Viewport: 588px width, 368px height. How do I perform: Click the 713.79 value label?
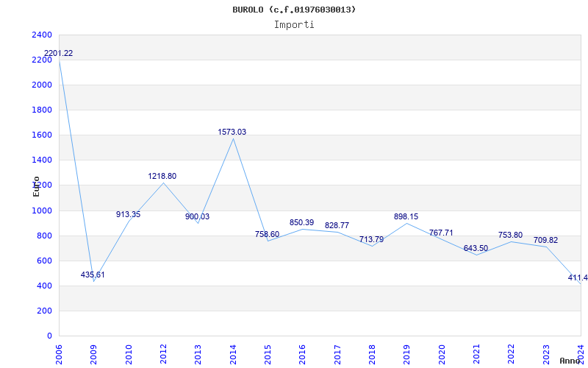pyautogui.click(x=371, y=240)
